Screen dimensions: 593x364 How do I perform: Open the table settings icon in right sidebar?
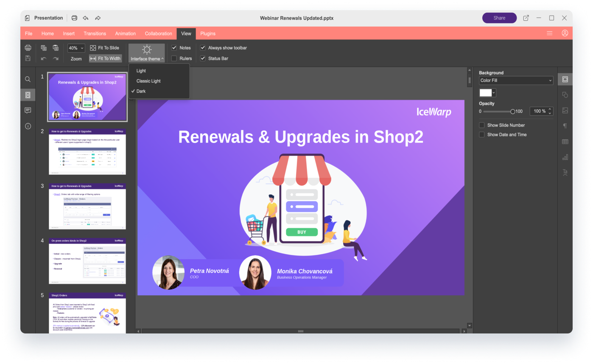(x=565, y=142)
